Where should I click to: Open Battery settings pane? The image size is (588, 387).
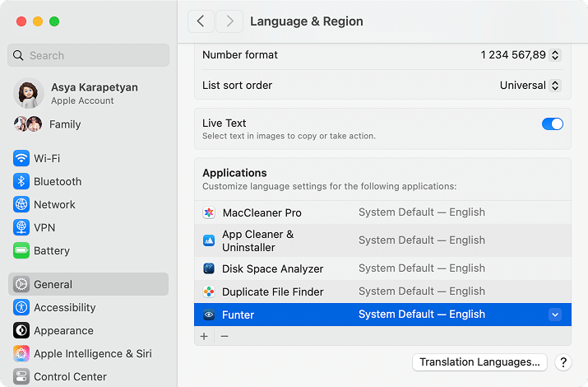89,250
